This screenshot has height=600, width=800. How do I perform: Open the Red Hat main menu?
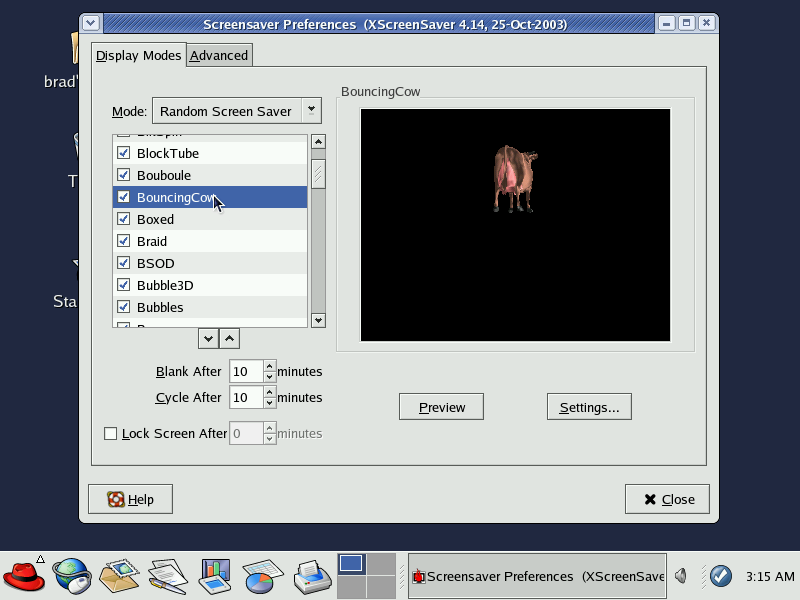[x=23, y=576]
